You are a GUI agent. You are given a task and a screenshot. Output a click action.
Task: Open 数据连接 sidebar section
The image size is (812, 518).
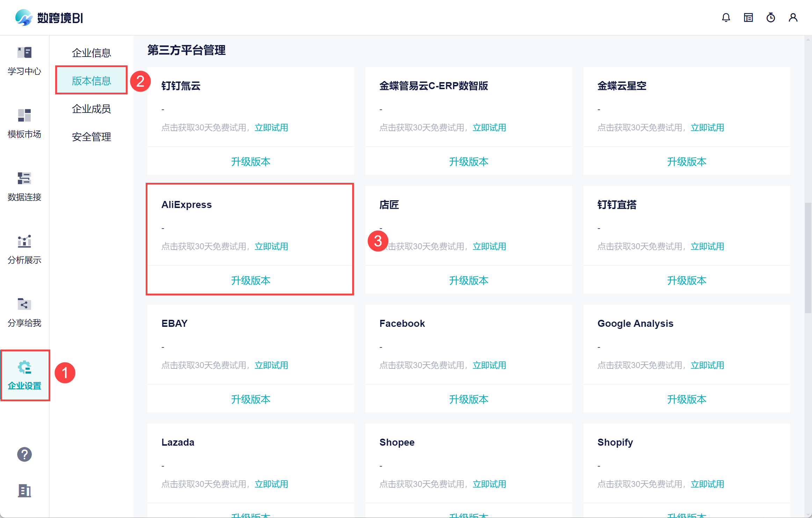[x=24, y=187]
